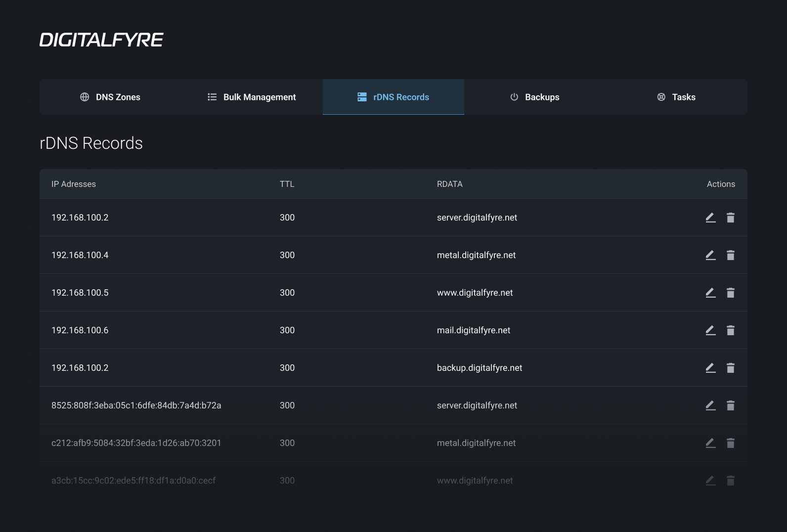
Task: Switch to the Bulk Management tab
Action: coord(252,97)
